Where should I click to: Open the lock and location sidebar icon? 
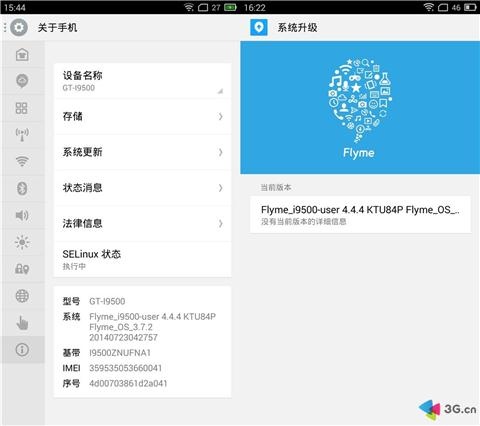(22, 269)
